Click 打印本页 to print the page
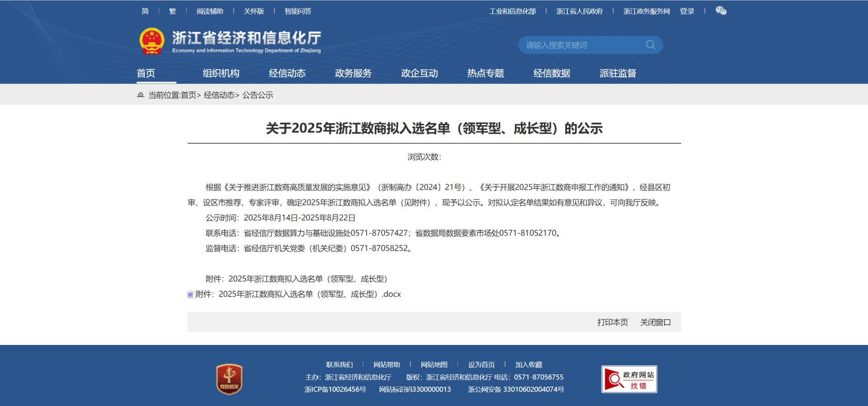This screenshot has height=406, width=868. point(612,322)
